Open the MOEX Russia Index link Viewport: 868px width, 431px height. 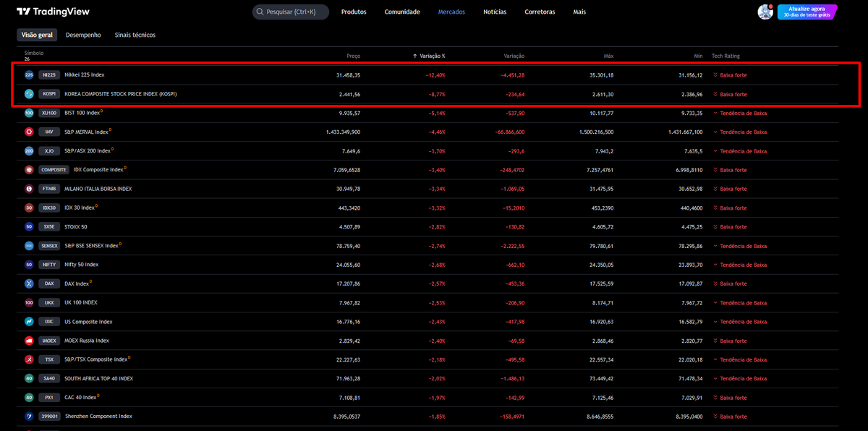click(87, 341)
